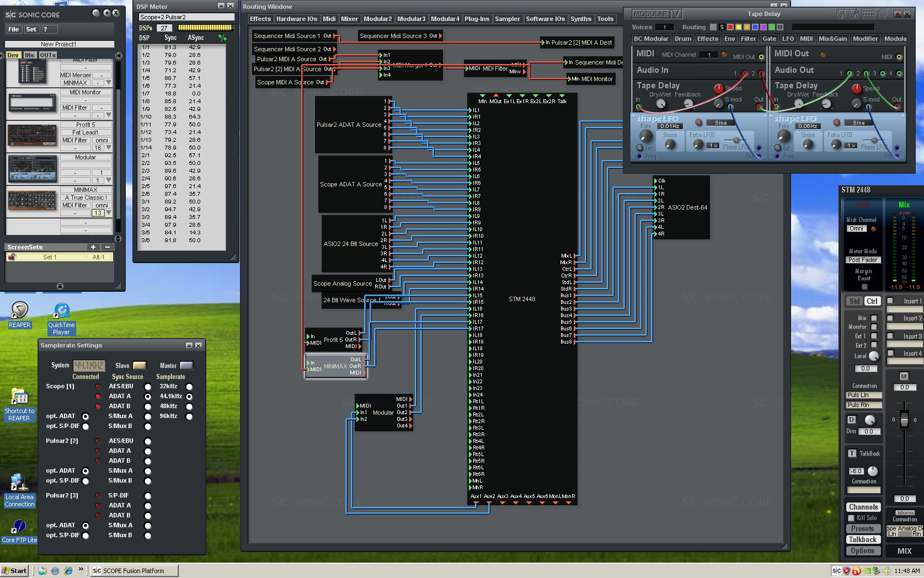
Task: Click the save-as disk icon in Modular window
Action: 853,14
